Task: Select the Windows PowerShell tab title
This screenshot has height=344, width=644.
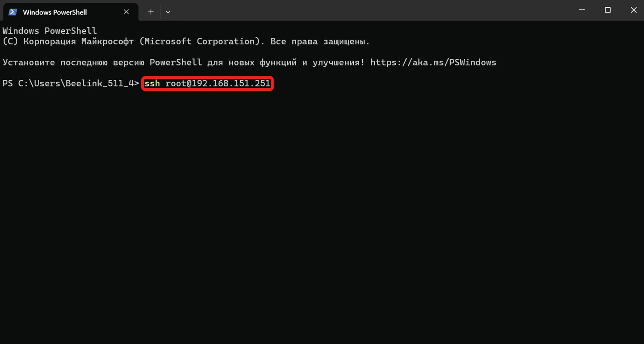Action: 55,12
